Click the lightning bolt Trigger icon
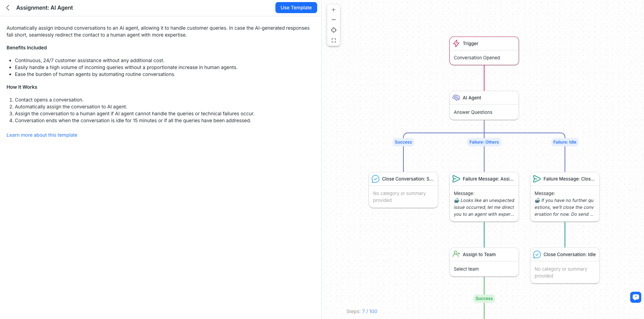Image resolution: width=644 pixels, height=319 pixels. coord(456,43)
